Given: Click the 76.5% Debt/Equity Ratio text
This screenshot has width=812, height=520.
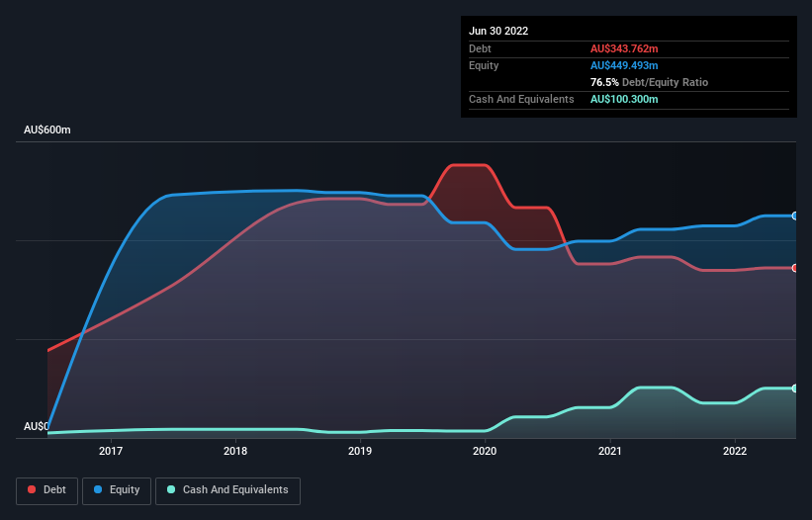Looking at the screenshot, I should coord(650,82).
